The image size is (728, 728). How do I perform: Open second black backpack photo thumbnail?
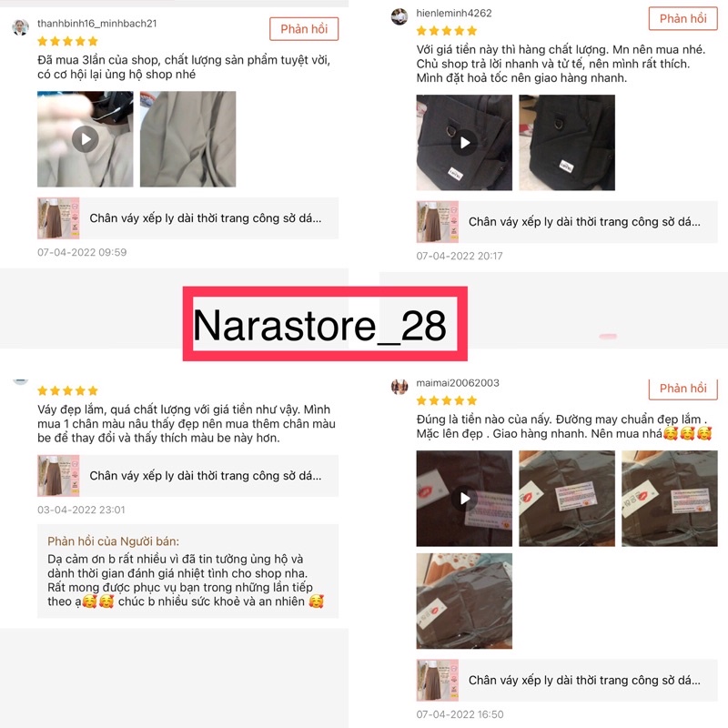pos(567,143)
